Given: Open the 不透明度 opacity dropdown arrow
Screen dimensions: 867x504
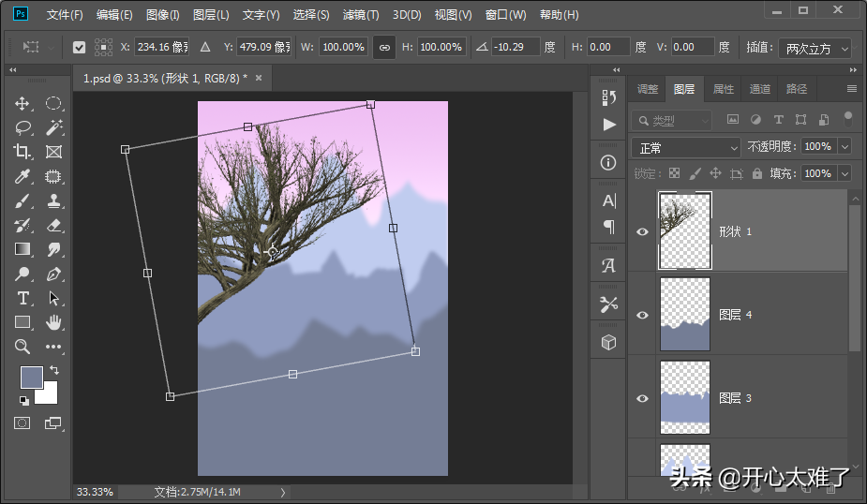Looking at the screenshot, I should coord(845,146).
